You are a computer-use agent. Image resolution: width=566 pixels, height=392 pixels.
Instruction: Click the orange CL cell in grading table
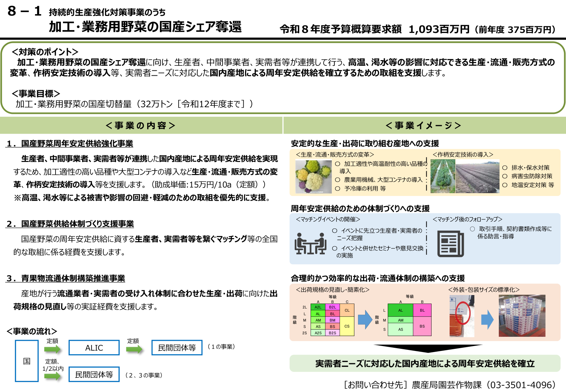tap(347, 310)
